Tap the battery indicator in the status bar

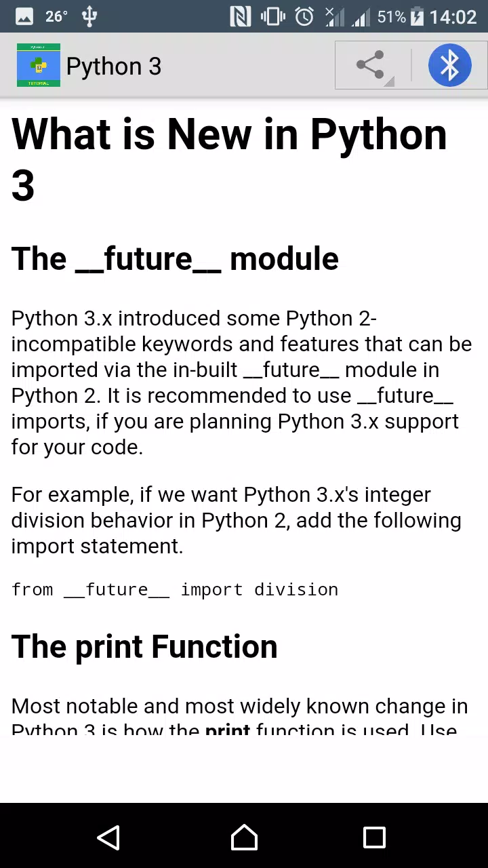(417, 16)
